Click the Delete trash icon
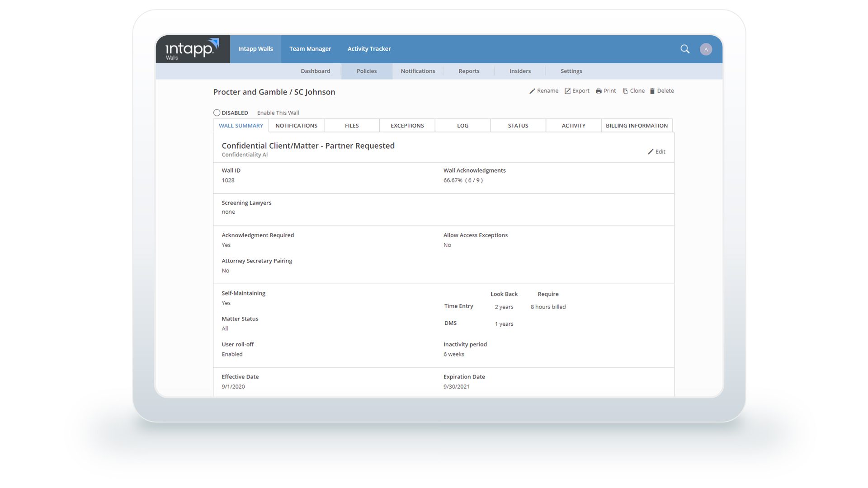Screen dimensions: 868x488 click(652, 91)
